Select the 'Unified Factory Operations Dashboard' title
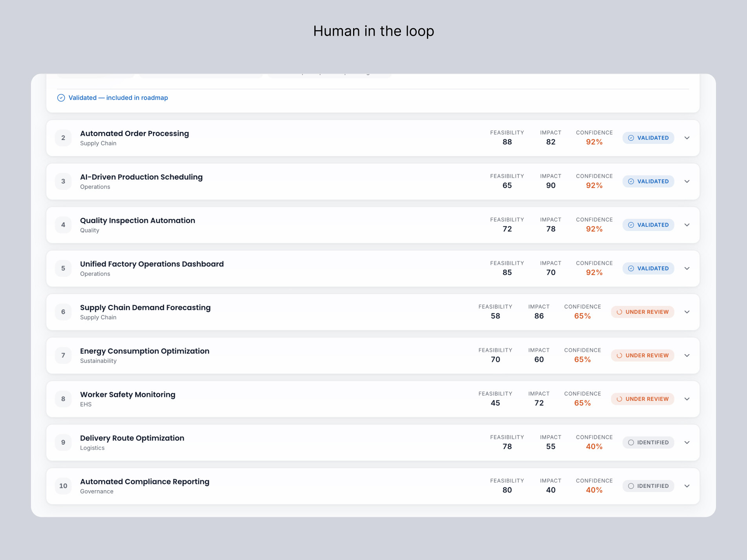The height and width of the screenshot is (560, 747). click(152, 264)
